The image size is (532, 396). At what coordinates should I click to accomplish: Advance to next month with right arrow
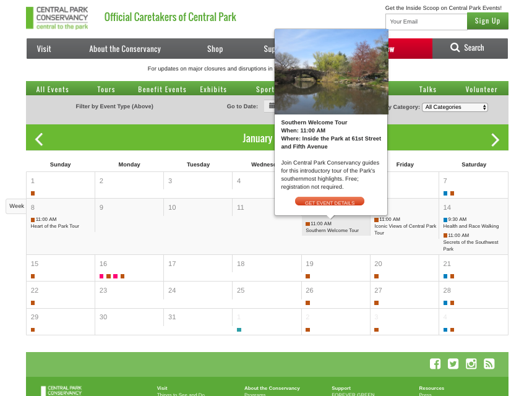[x=495, y=140]
